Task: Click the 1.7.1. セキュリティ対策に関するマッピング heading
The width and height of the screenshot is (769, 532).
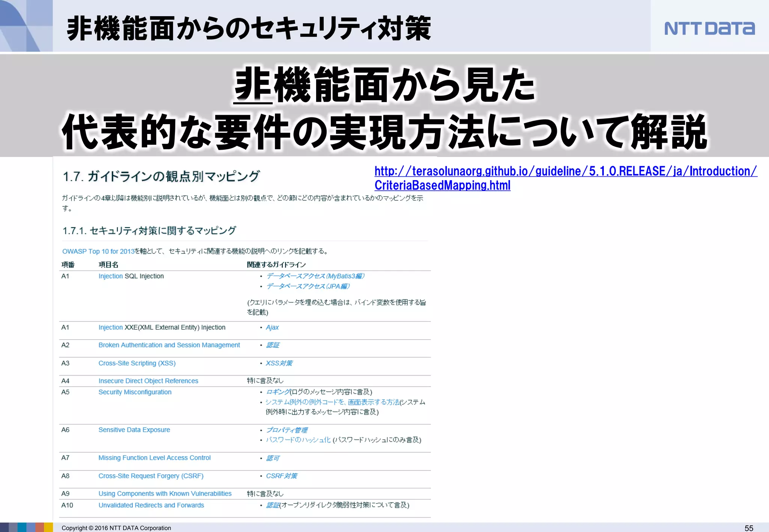Action: [x=149, y=230]
